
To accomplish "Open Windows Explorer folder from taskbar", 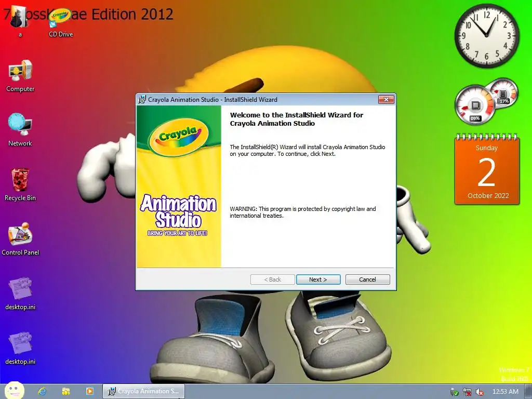I will point(66,391).
